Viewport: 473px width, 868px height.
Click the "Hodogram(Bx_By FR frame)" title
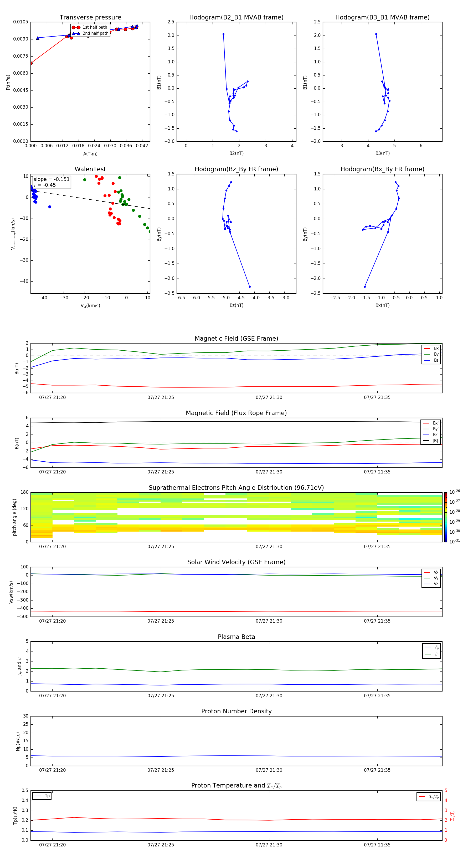[382, 169]
